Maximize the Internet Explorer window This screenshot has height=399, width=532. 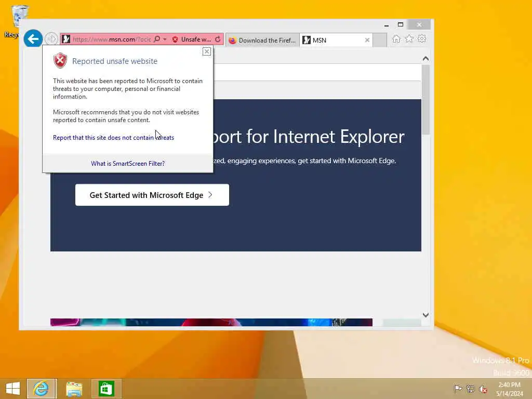[x=401, y=25]
